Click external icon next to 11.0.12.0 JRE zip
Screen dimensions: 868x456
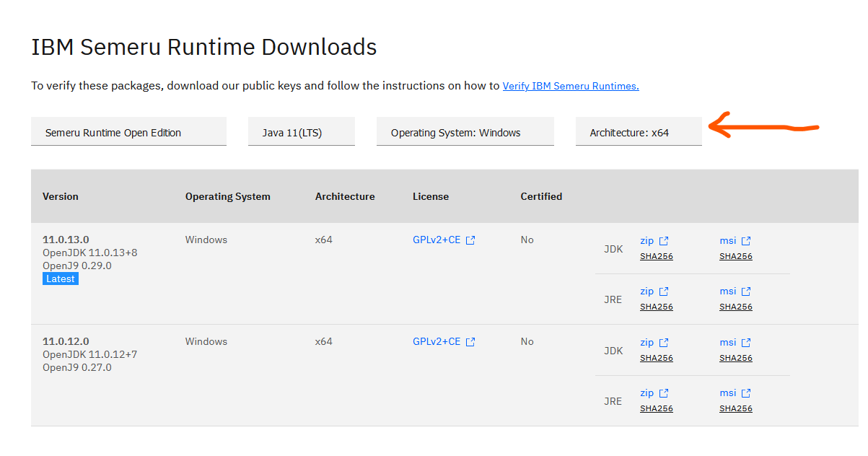click(x=664, y=393)
